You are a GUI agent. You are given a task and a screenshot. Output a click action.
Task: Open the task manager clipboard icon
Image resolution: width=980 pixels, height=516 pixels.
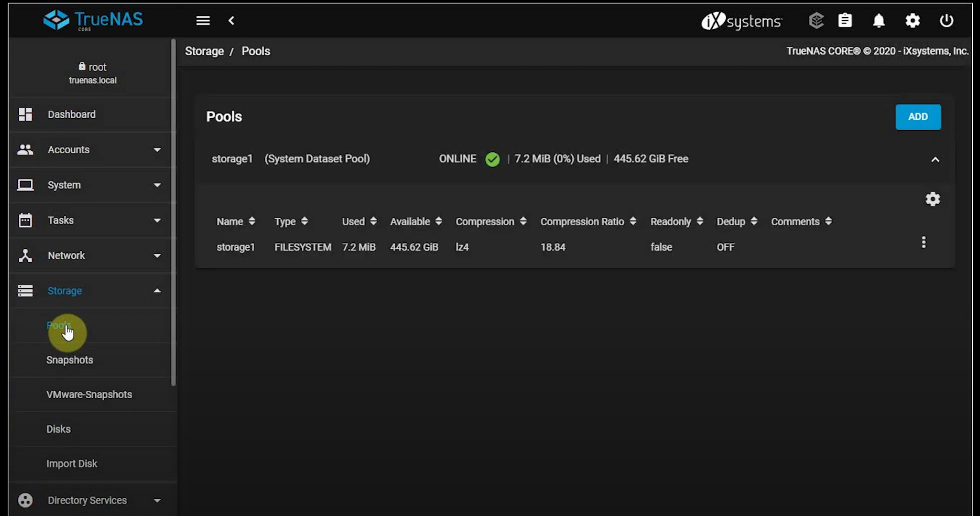coord(845,21)
